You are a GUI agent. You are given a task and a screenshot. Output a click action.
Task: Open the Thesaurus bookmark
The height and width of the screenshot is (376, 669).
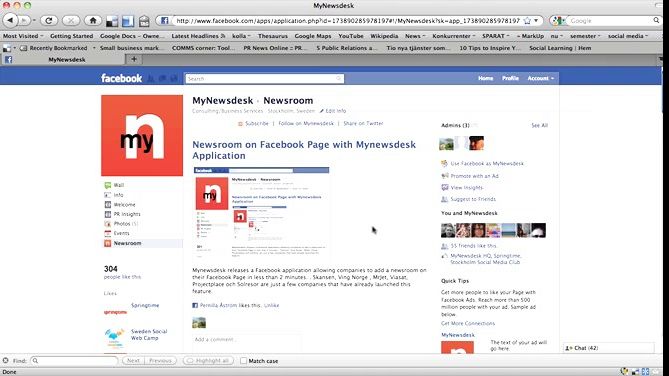pyautogui.click(x=273, y=36)
